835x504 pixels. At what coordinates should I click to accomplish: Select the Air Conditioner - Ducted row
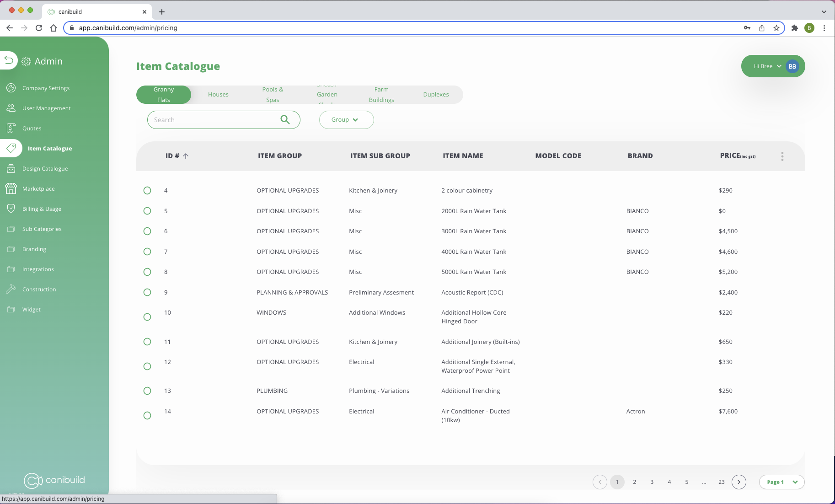pos(147,415)
